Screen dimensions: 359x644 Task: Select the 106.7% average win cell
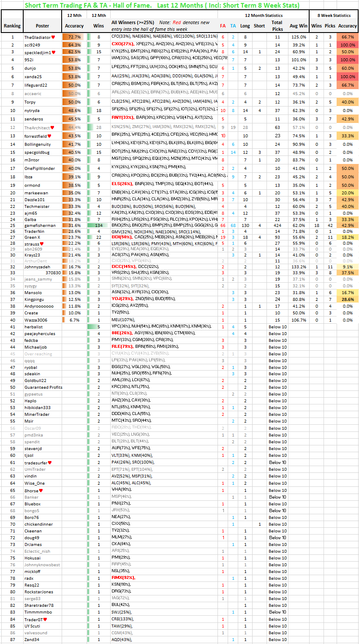299,320
